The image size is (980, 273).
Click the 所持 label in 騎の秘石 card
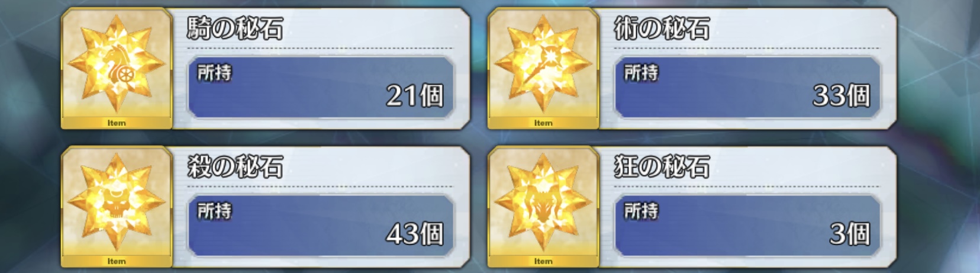(215, 73)
